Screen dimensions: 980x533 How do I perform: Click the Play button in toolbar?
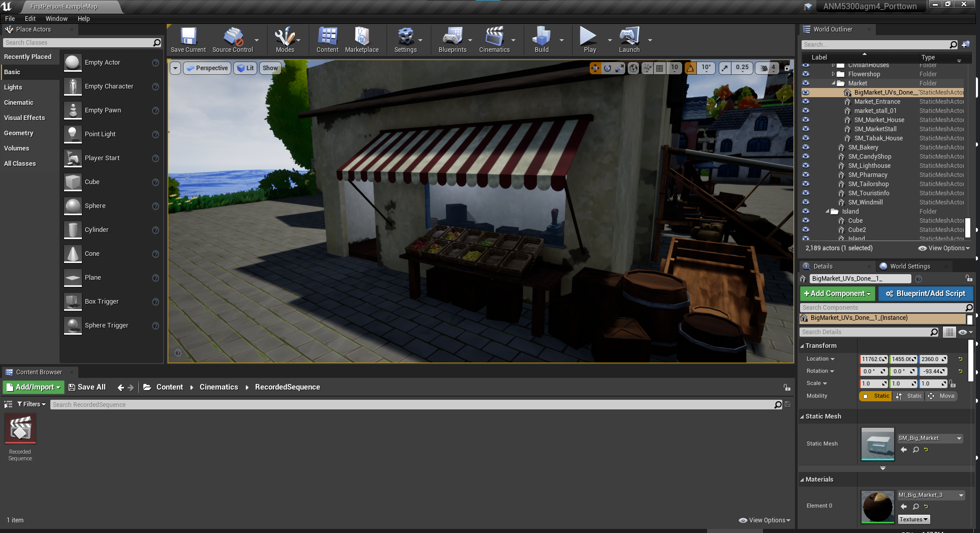click(x=590, y=40)
